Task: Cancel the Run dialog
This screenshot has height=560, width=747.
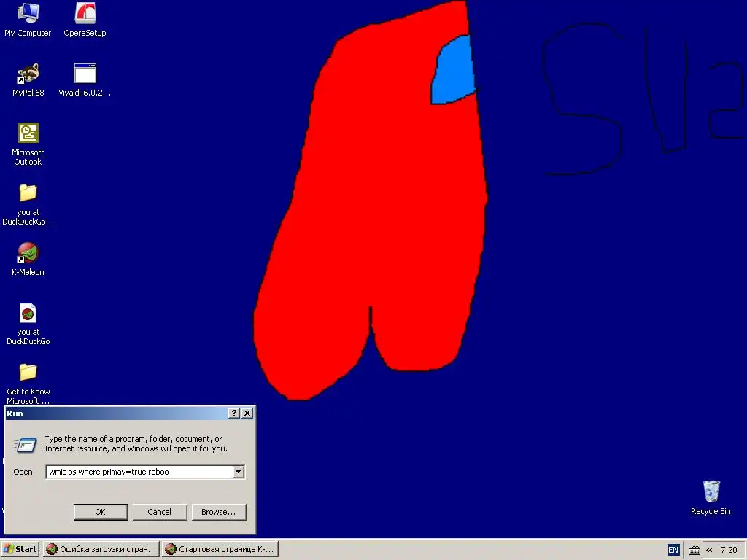Action: pyautogui.click(x=160, y=512)
